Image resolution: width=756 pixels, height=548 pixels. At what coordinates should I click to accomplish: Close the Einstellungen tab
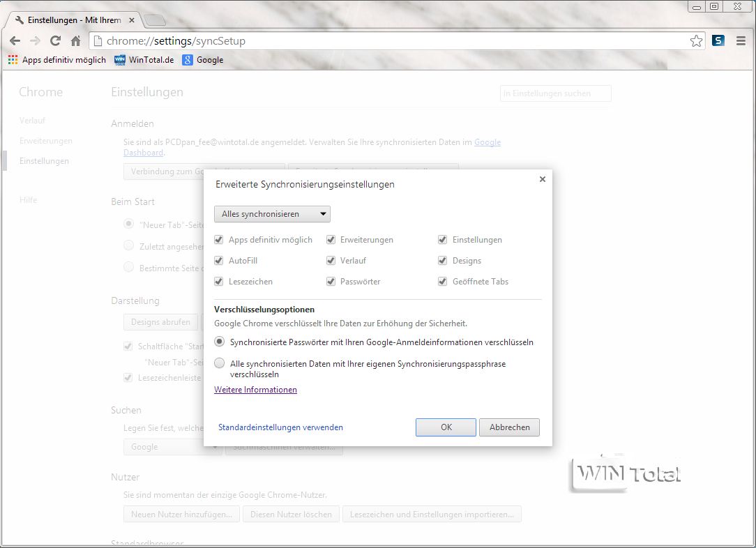pyautogui.click(x=132, y=20)
